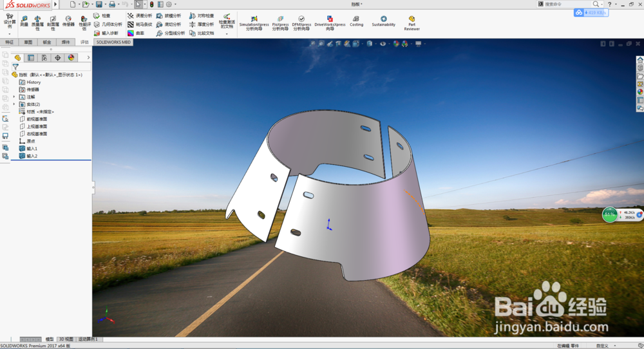Open Section Properties (剖面属性)

[x=53, y=23]
